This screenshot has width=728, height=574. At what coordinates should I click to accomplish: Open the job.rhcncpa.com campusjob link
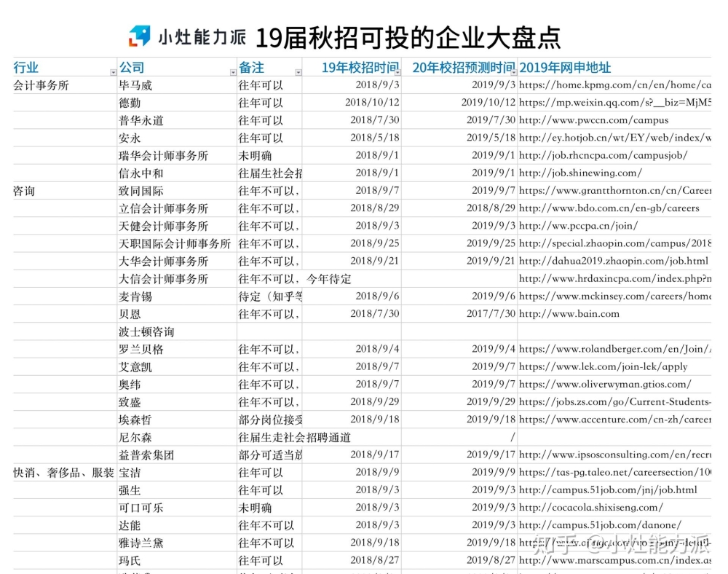tap(603, 156)
